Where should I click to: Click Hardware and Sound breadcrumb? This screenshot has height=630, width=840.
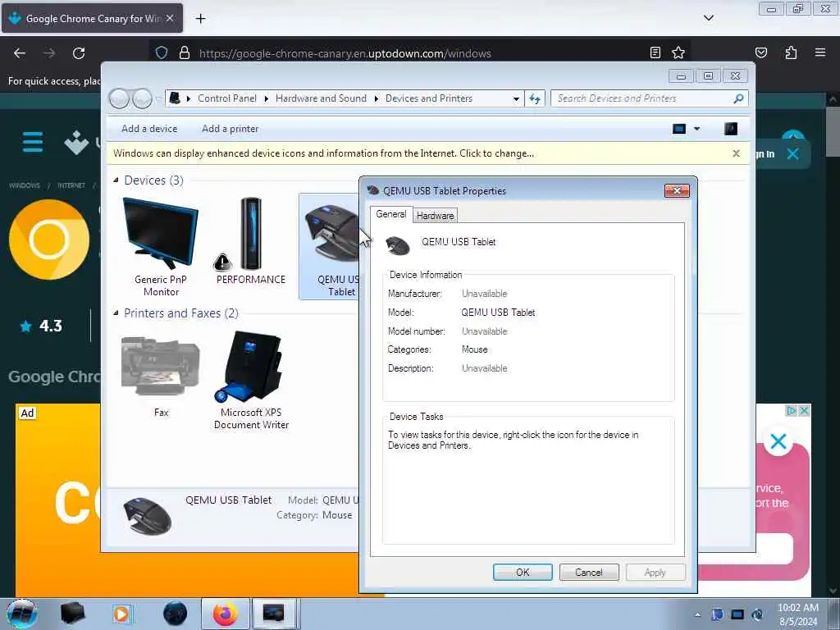click(321, 98)
